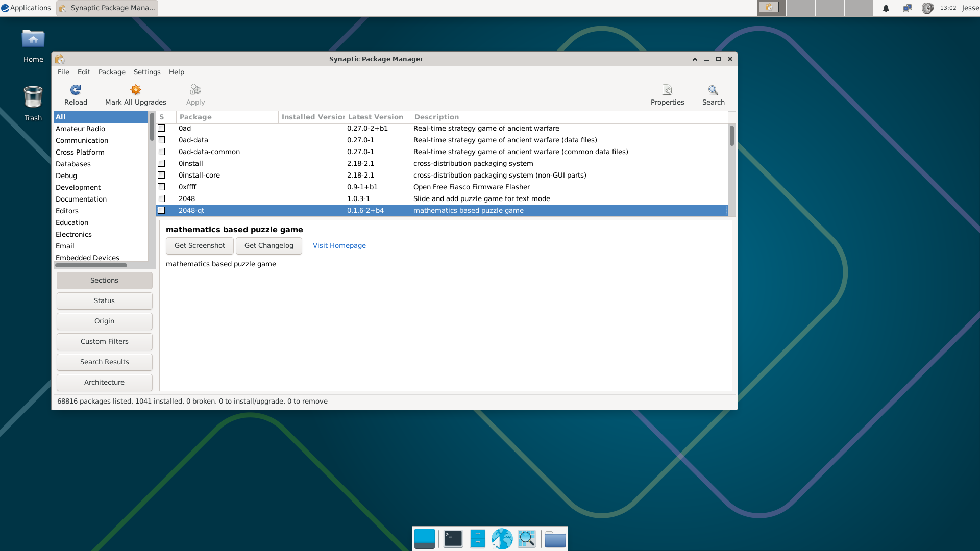Toggle status checkbox for 2048 package
Screen dimensions: 980x551
tap(161, 198)
